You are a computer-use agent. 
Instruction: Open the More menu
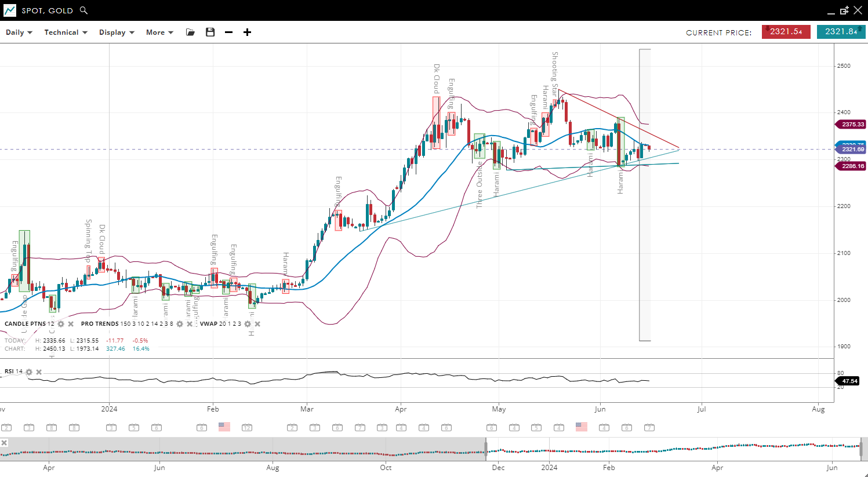tap(159, 32)
